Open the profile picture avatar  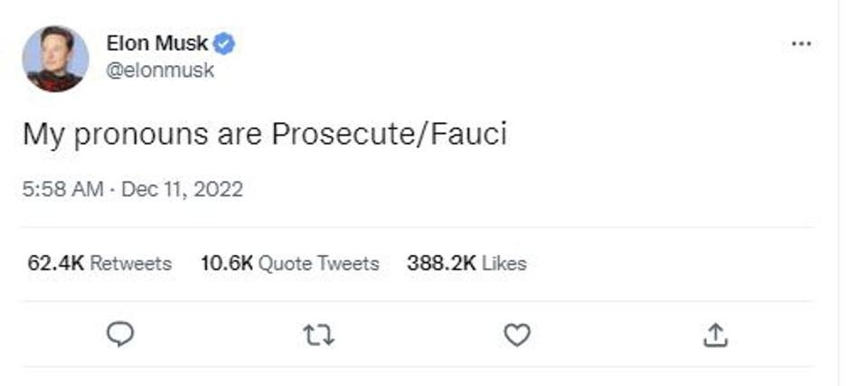tap(55, 59)
